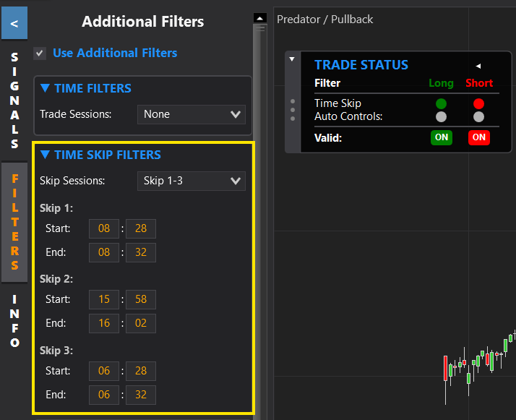Click the small left arrow beside TRADE STATUS
This screenshot has height=420, width=516.
[478, 66]
